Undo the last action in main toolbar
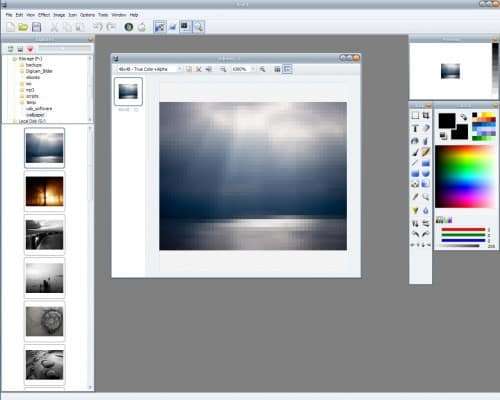Screen dimensions: 500x400 (x=98, y=27)
